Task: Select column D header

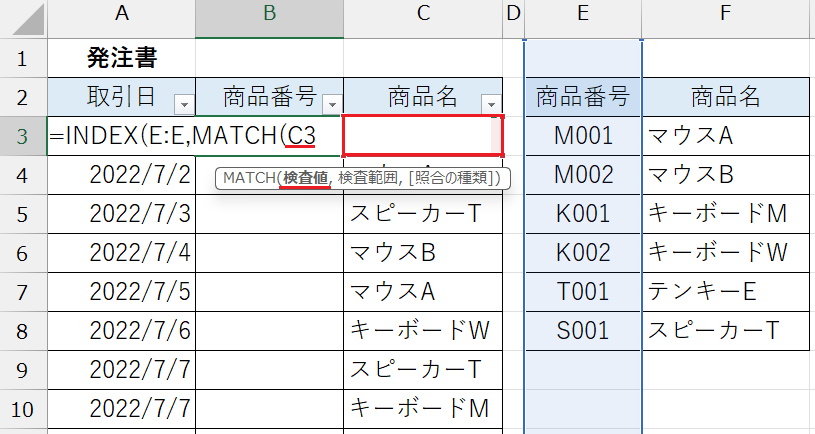Action: 514,19
